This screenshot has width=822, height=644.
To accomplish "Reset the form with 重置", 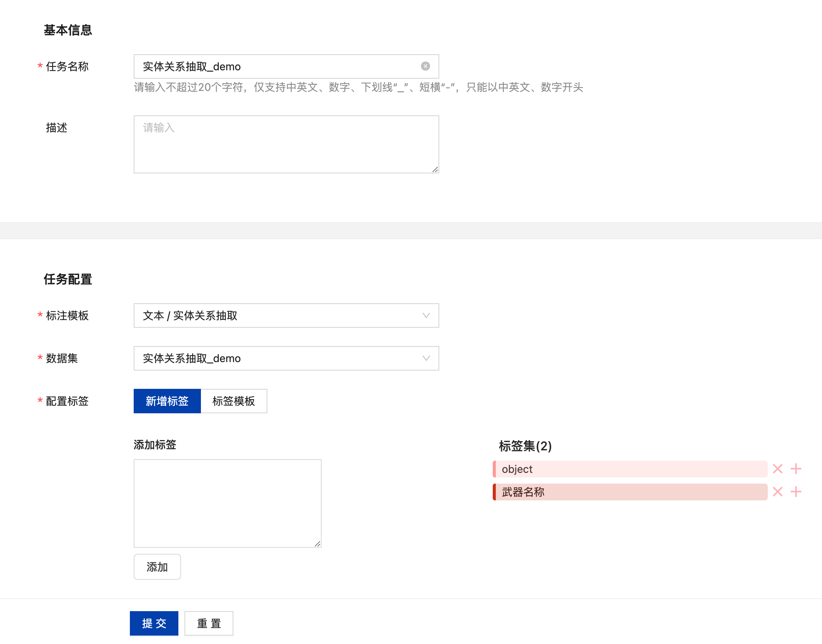I will (209, 623).
